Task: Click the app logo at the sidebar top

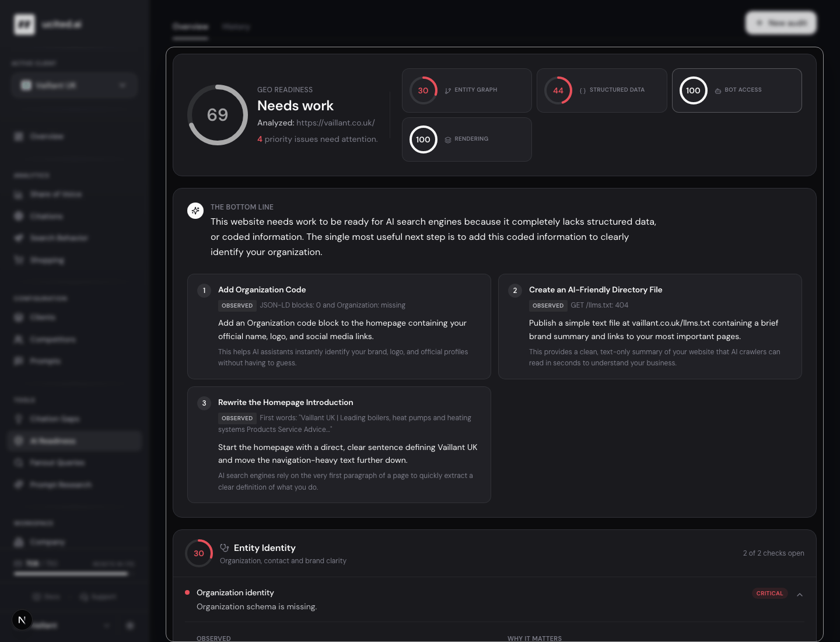Action: click(x=24, y=25)
